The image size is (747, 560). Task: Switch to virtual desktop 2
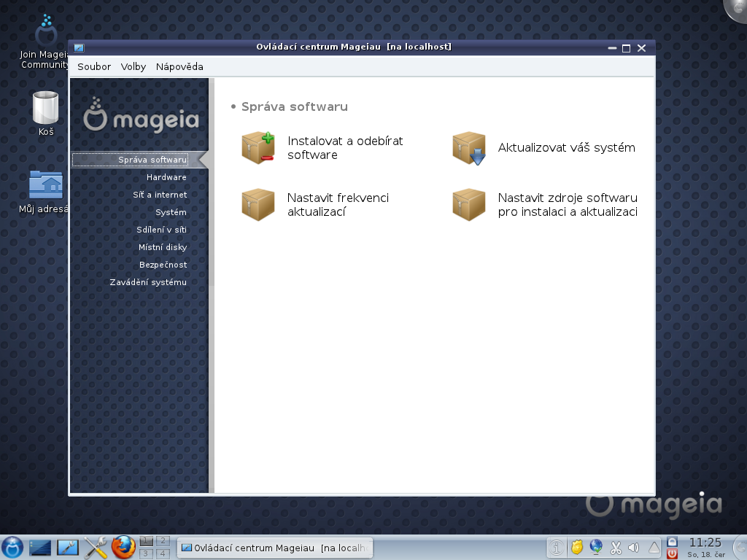click(163, 541)
